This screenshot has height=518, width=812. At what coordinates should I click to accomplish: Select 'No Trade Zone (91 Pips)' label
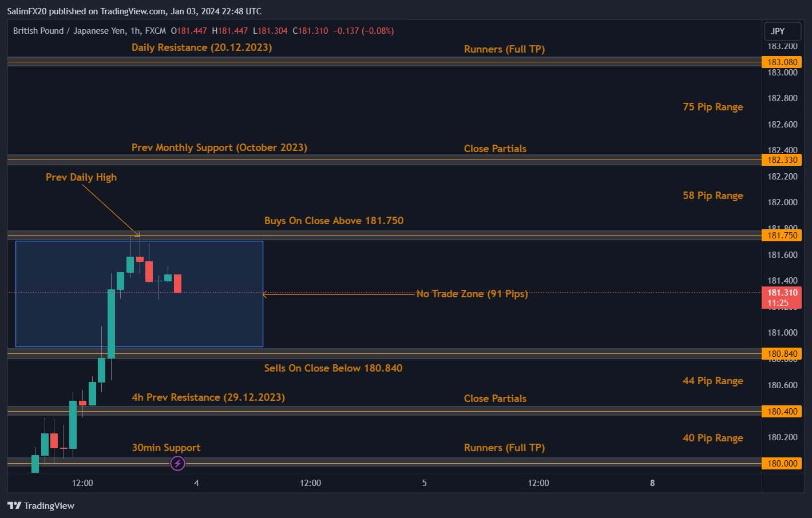(x=472, y=294)
